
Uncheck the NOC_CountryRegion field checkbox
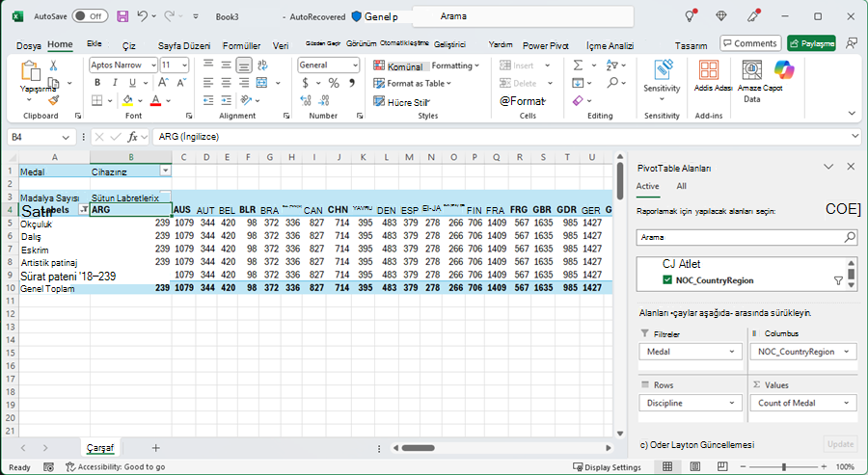click(667, 280)
